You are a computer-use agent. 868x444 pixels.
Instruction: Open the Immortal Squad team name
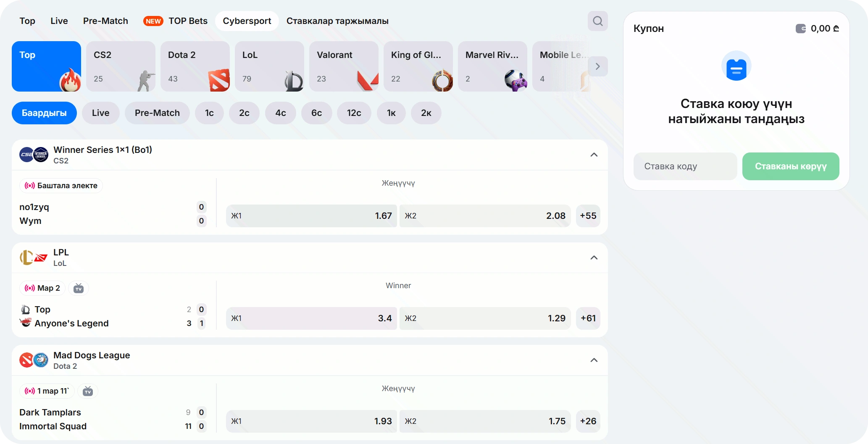tap(53, 426)
